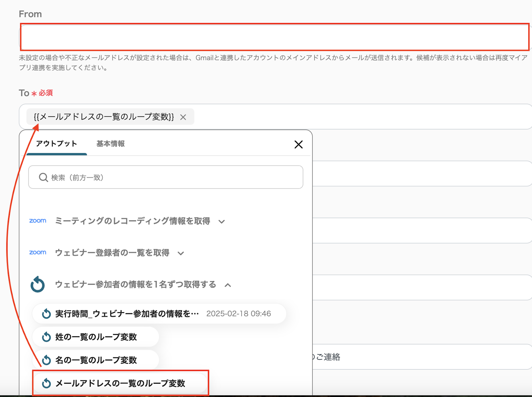Click the search magnifier icon

(43, 177)
